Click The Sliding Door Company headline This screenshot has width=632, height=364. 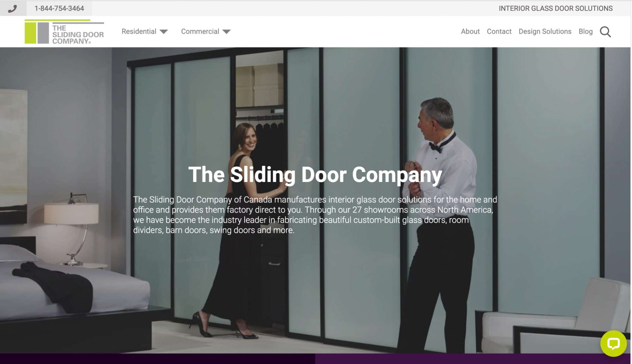(x=315, y=175)
